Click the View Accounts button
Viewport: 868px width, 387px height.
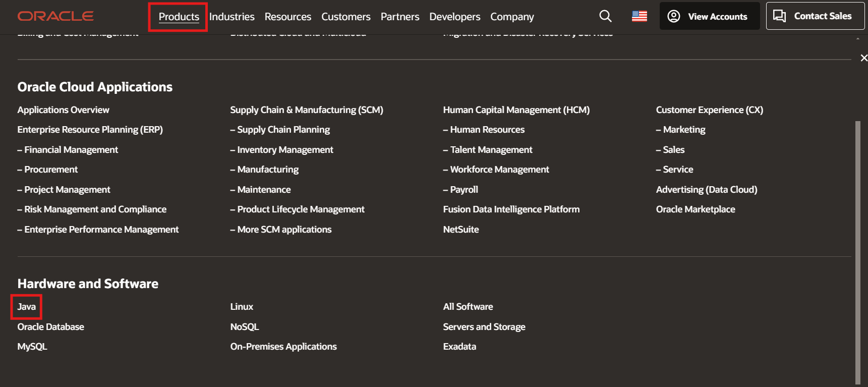point(709,16)
